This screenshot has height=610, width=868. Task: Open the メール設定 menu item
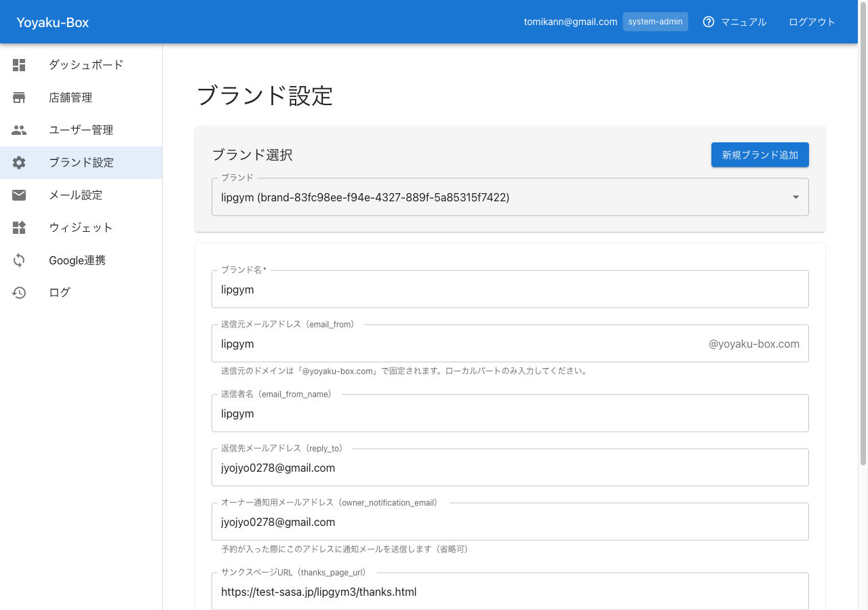[75, 195]
